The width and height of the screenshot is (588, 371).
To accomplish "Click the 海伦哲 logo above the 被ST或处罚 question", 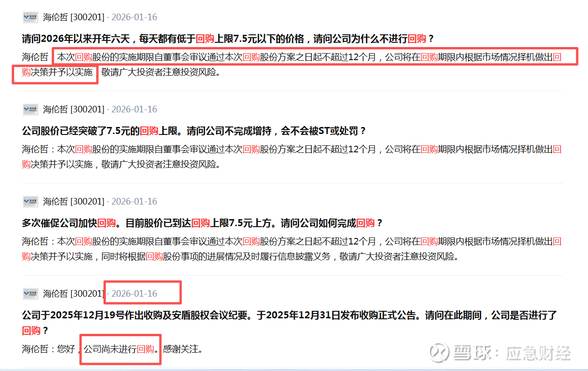I will 31,110.
